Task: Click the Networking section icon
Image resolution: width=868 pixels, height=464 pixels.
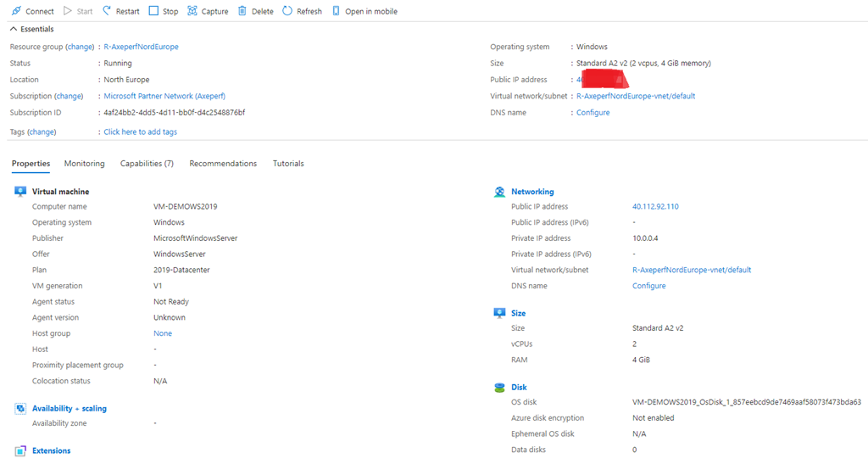Action: coord(499,192)
